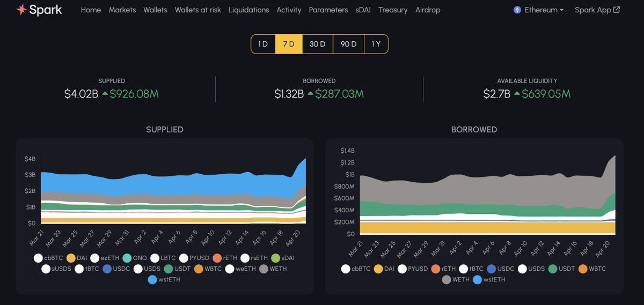
Task: Click the AVAILABLE LIQUIDITY label
Action: (527, 81)
